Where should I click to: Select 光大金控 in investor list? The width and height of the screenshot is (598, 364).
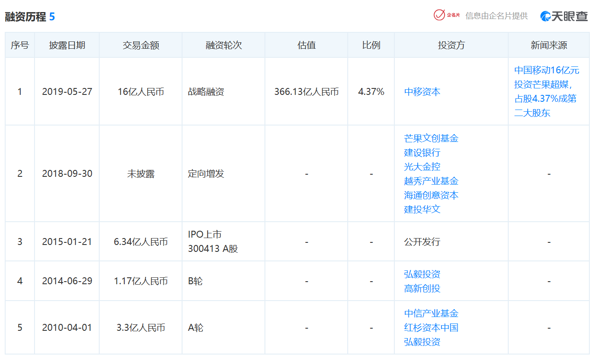point(422,167)
